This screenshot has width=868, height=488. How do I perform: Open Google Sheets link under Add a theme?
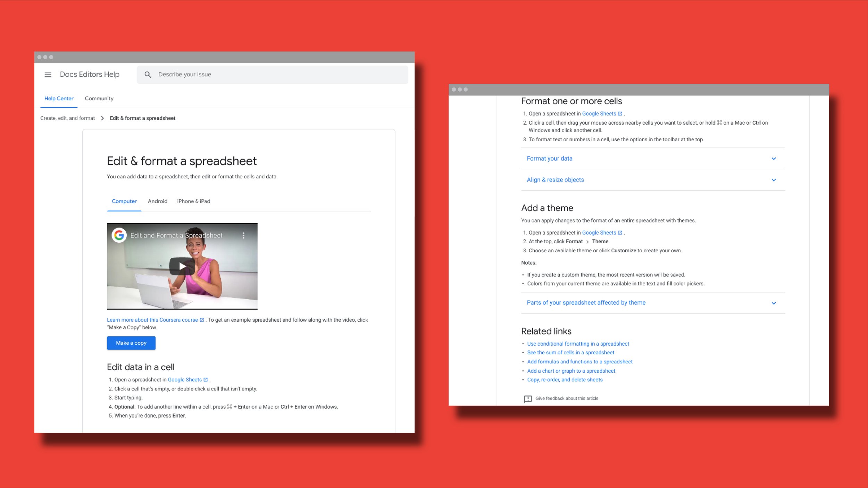602,233
